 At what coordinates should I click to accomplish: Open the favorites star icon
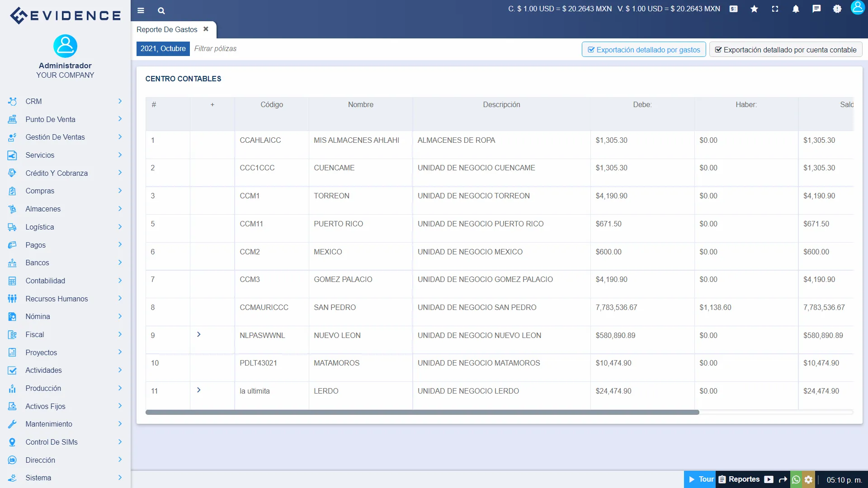(754, 9)
